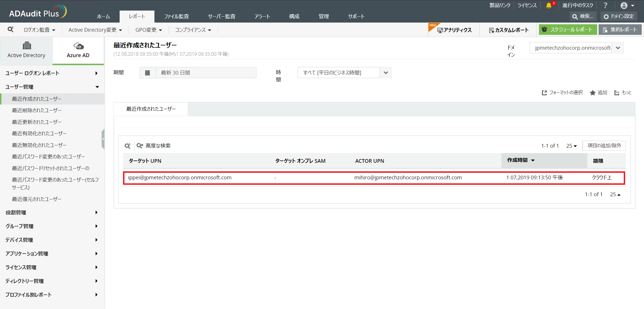Go to the ホーム tab
This screenshot has width=644, height=309.
(x=103, y=17)
